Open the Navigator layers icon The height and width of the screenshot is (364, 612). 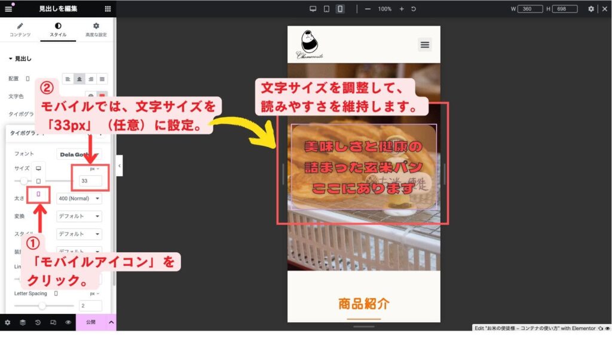click(23, 323)
